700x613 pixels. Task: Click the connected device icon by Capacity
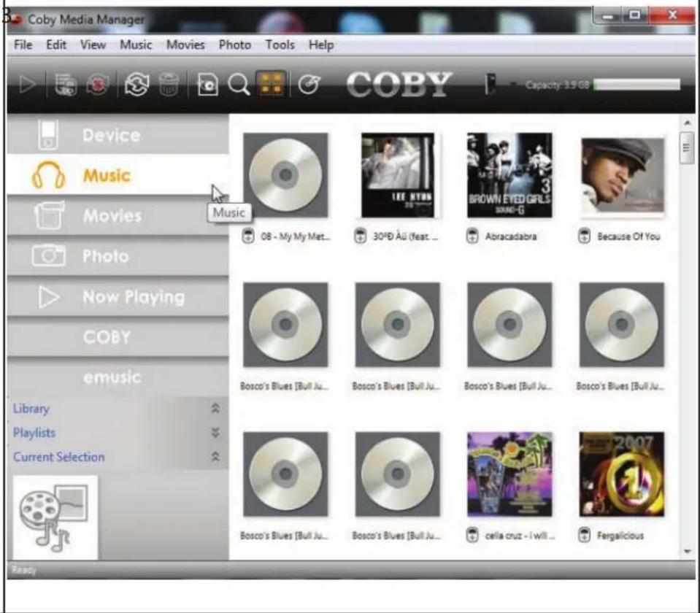point(491,84)
